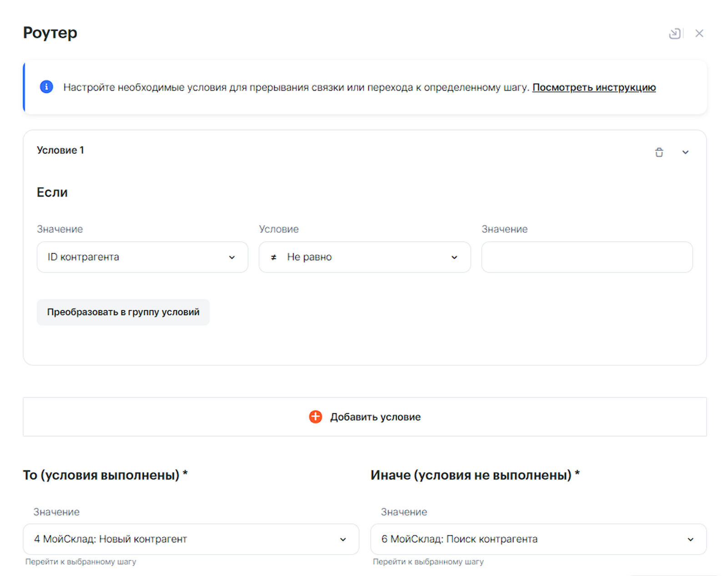The height and width of the screenshot is (576, 728).
Task: Click the dock panel icon beside close
Action: tap(675, 33)
